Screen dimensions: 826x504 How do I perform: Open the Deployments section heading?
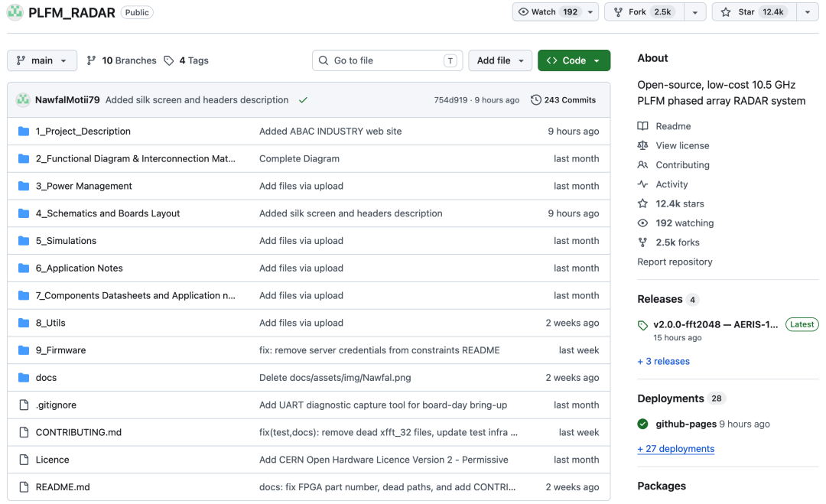click(671, 398)
